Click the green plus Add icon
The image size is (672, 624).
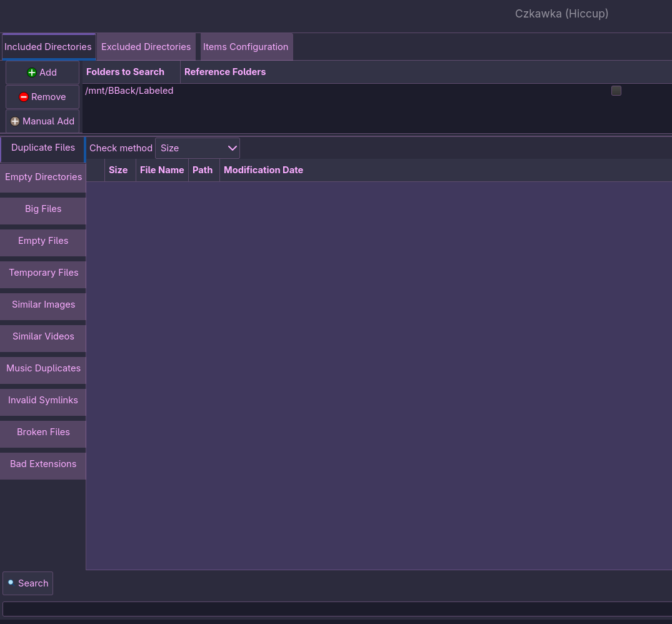(x=32, y=73)
